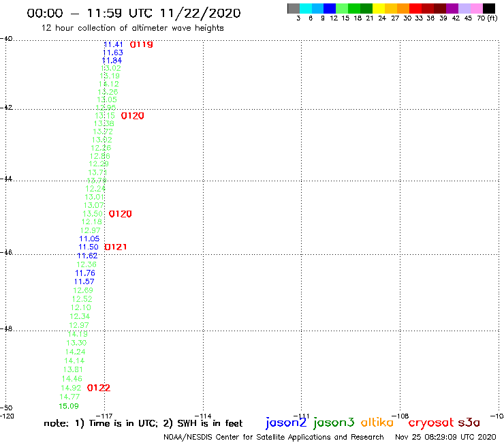The height and width of the screenshot is (443, 504).
Task: Click wave height value '12.69'
Action: [x=83, y=290]
